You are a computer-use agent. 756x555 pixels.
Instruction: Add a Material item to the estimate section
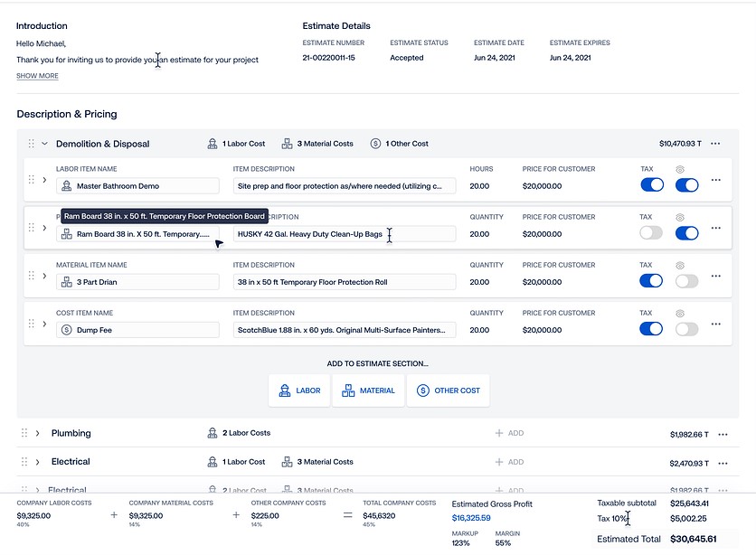[x=368, y=390]
